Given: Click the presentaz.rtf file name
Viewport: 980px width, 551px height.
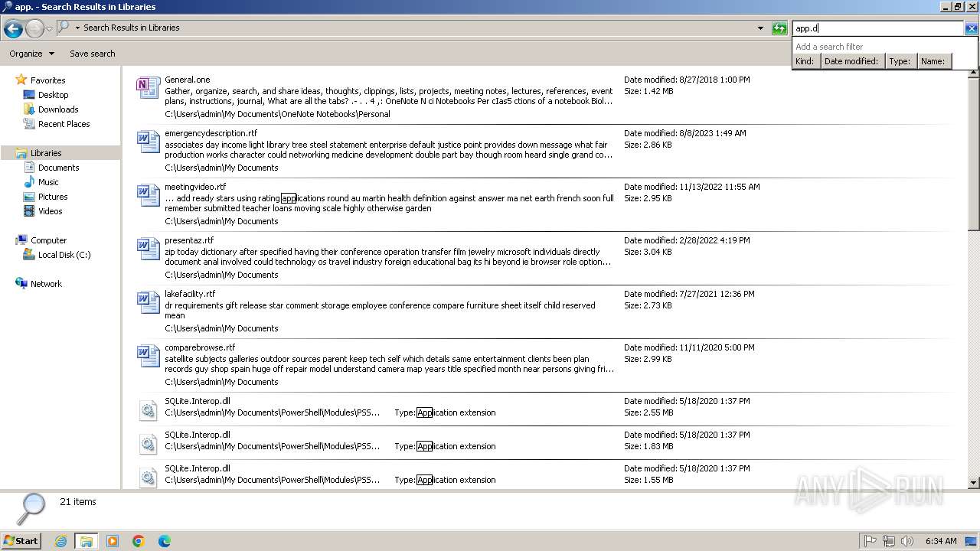Looking at the screenshot, I should 189,240.
